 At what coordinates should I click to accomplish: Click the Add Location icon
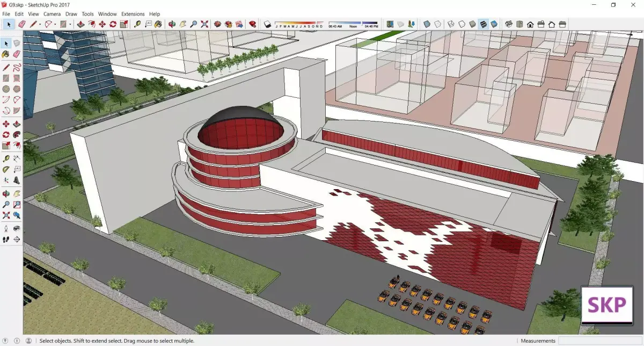[389, 24]
